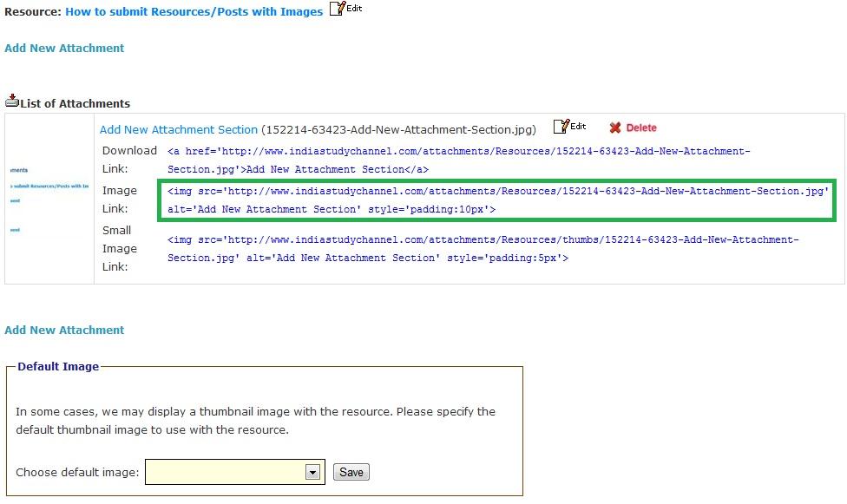Click the filename '(152214-63423-Add-New-Attachment-Section.jpg)'

[398, 129]
